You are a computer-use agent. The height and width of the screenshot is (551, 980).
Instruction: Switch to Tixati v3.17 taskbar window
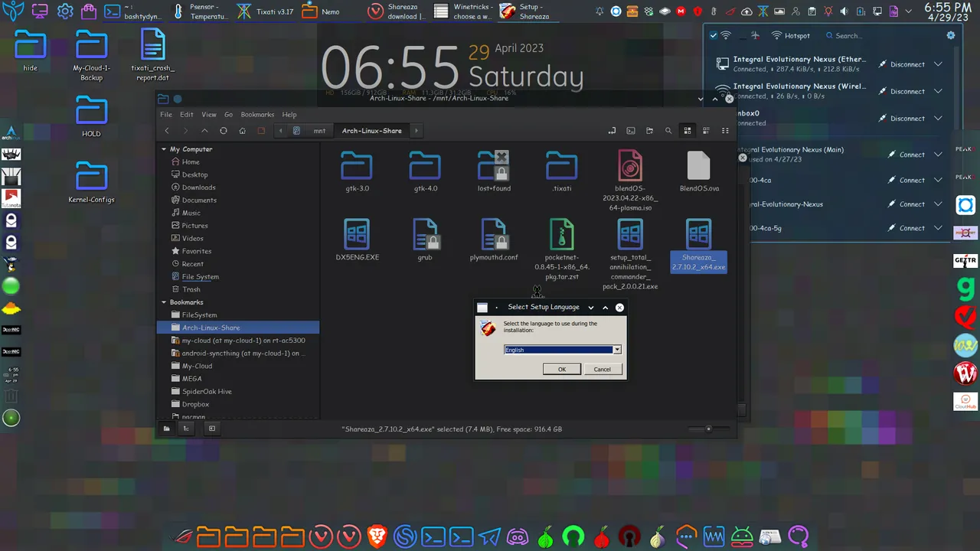266,11
